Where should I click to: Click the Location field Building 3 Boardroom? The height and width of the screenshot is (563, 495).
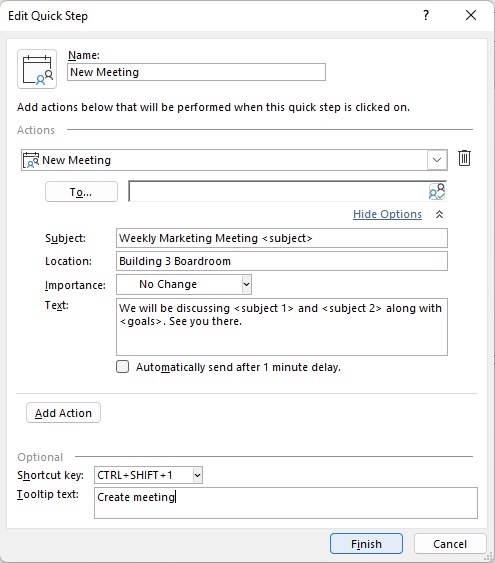tap(282, 261)
